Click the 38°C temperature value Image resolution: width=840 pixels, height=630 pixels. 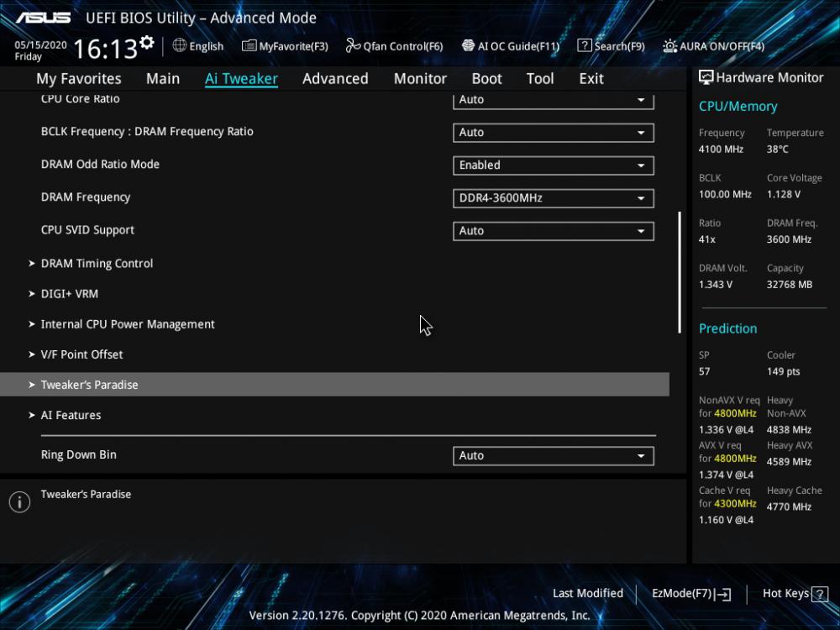click(777, 150)
